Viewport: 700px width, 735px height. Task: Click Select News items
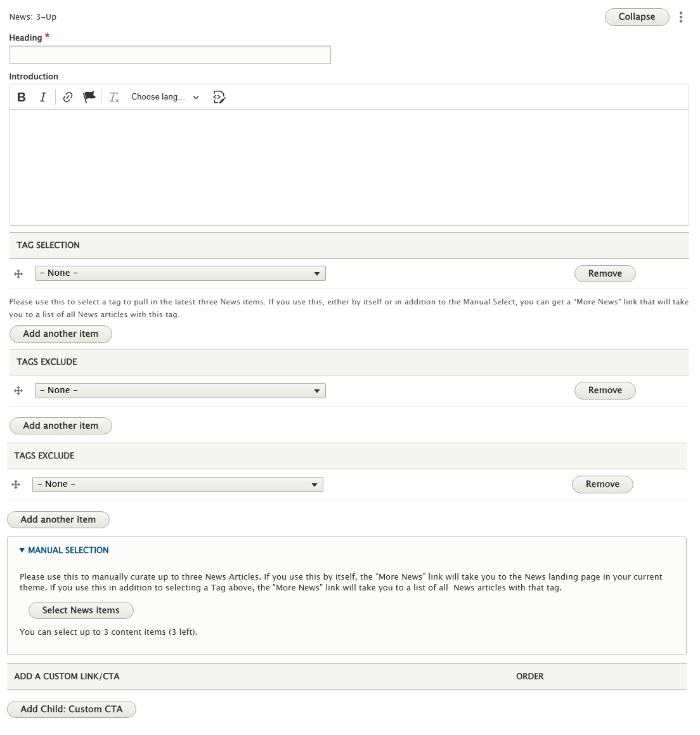click(x=81, y=610)
